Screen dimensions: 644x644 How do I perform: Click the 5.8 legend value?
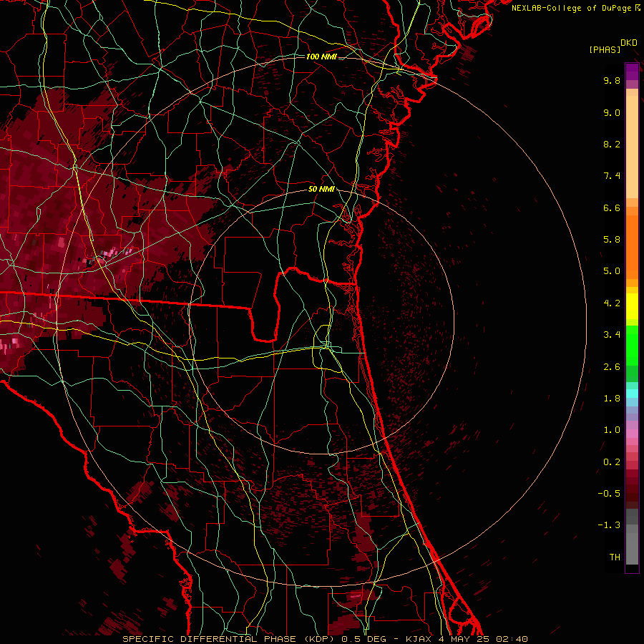(x=612, y=240)
